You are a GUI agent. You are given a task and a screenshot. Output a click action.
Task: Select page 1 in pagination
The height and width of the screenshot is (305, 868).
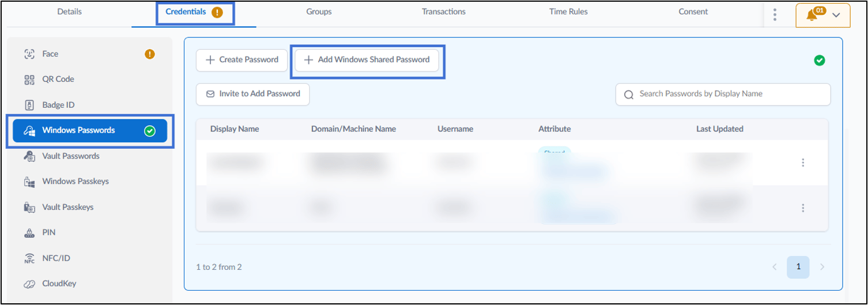(798, 267)
